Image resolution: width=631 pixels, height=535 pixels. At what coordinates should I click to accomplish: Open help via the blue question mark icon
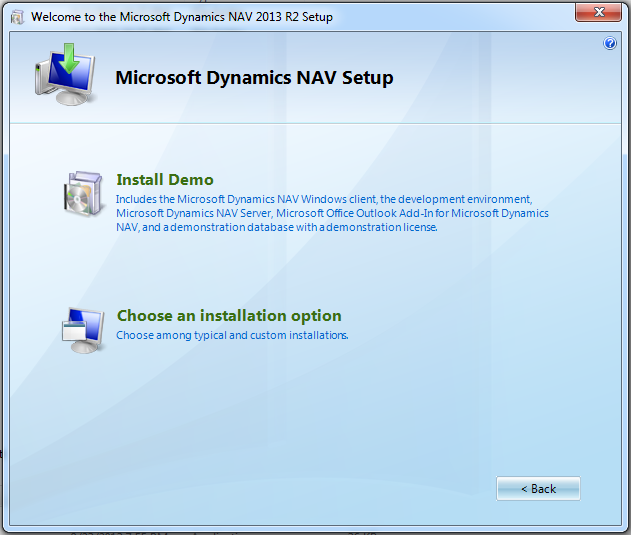tap(610, 43)
